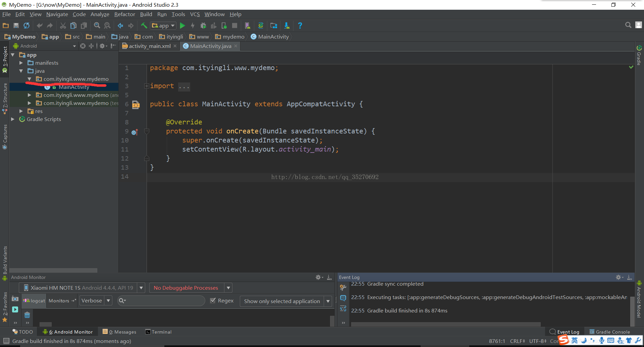This screenshot has height=347, width=644.
Task: Open the Build menu
Action: (x=146, y=14)
